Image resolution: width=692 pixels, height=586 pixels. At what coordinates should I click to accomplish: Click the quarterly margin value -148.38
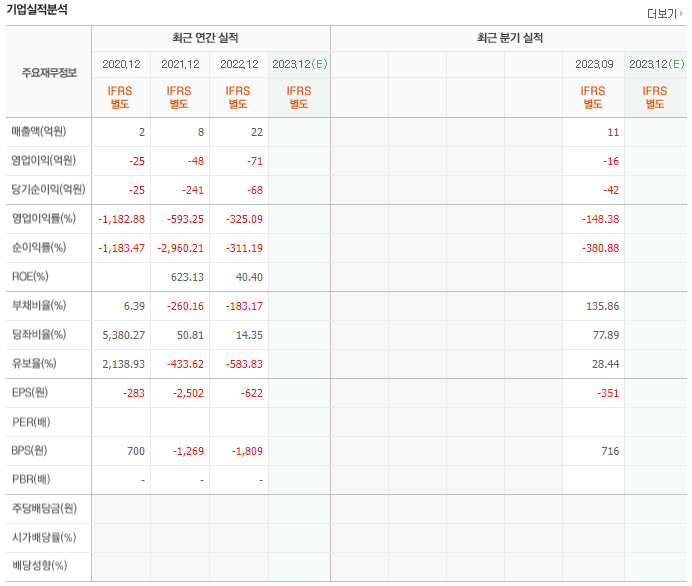[x=600, y=219]
